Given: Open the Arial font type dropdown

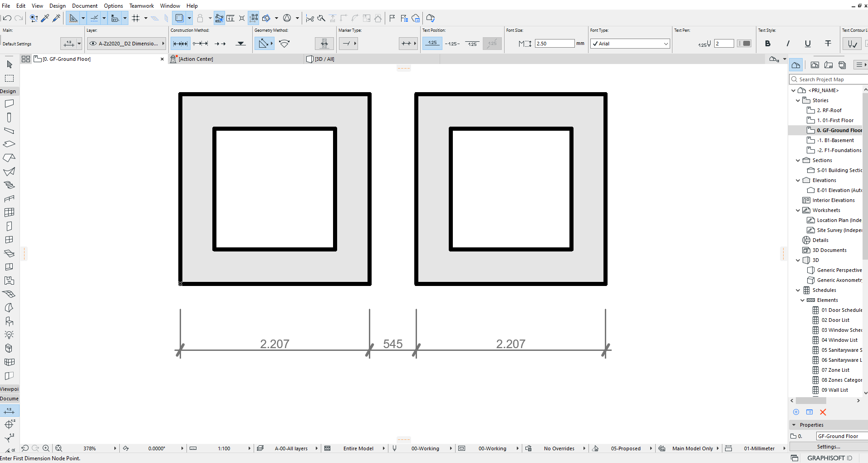Looking at the screenshot, I should pyautogui.click(x=630, y=44).
